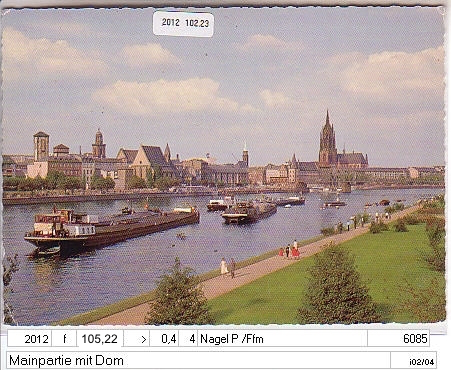
Task: Select the ID field showing 6085
Action: [x=398, y=339]
